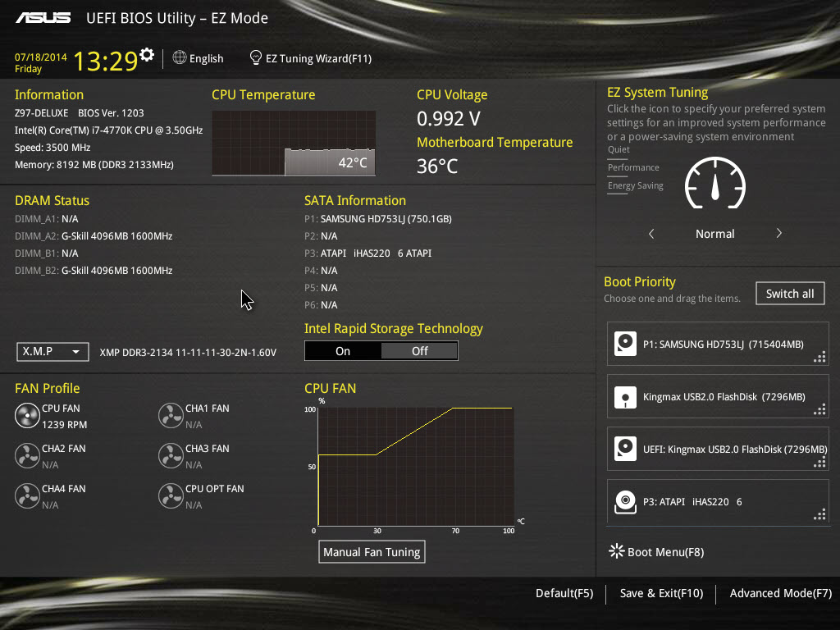
Task: Click SATA P3 ATAPI iHAS220 entry
Action: point(367,253)
